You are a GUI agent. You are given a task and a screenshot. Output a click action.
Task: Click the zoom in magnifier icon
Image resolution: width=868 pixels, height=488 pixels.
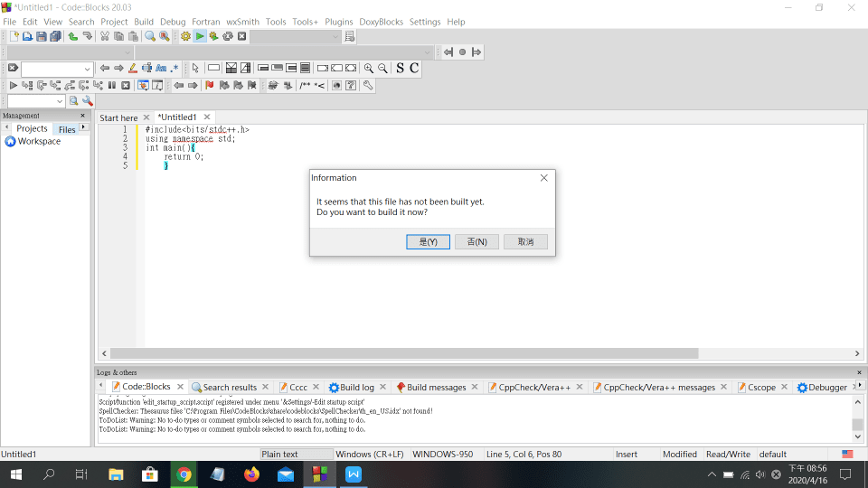click(x=368, y=68)
